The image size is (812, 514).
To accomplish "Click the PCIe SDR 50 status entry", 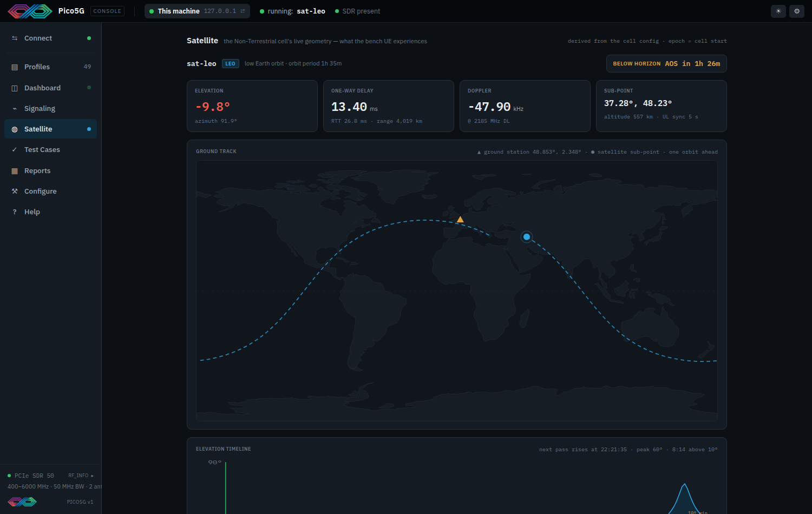I will [31, 476].
